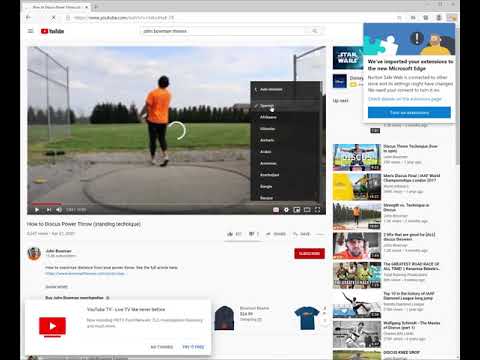Open 2 lifts good for discus video
Screen dimensions: 480x360
tap(357, 246)
